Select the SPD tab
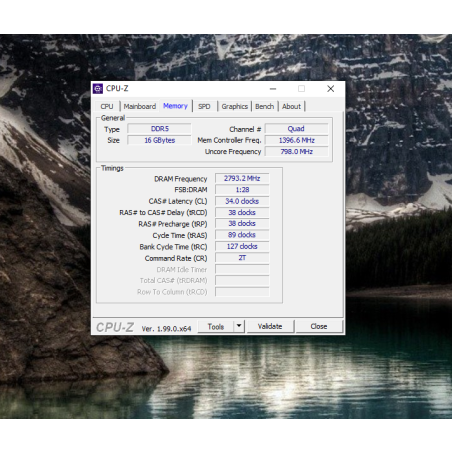This screenshot has height=452, width=452. click(x=204, y=106)
